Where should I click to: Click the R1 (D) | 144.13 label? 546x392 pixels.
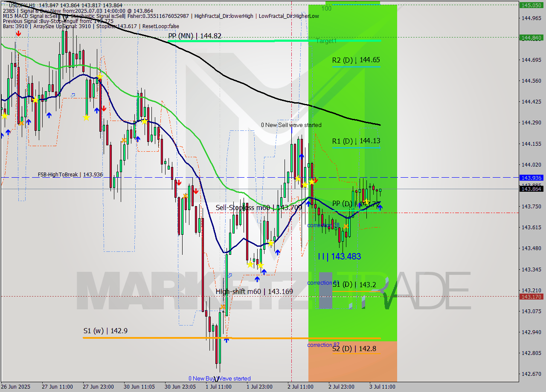tap(356, 141)
